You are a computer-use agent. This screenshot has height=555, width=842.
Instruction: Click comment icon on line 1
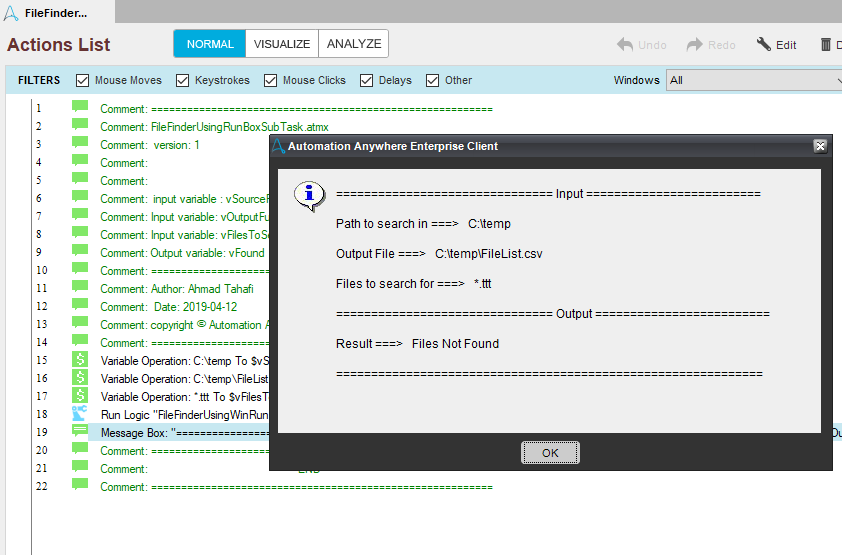tap(80, 107)
